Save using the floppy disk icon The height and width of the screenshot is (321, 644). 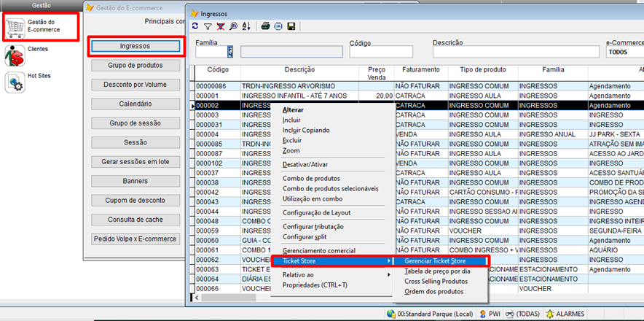pyautogui.click(x=291, y=26)
